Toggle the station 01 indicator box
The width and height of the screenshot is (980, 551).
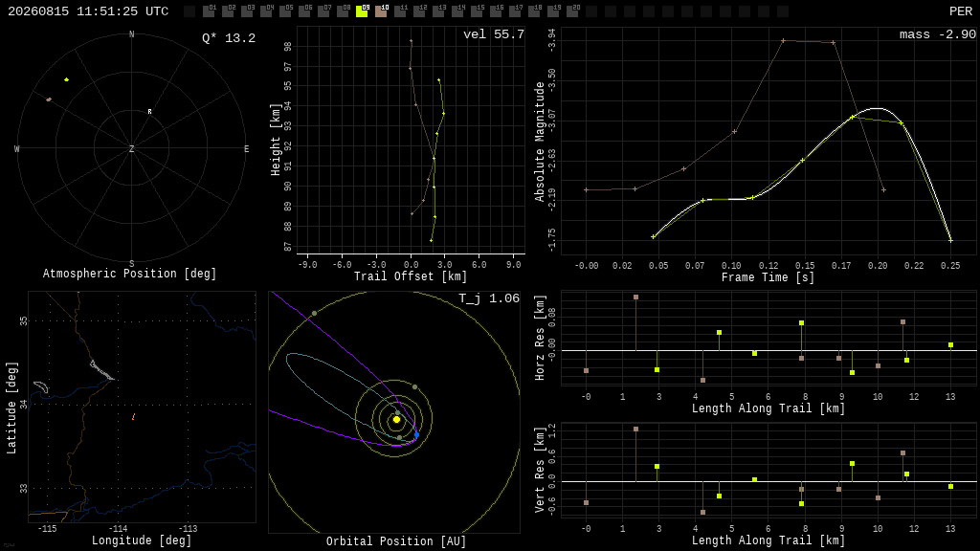click(209, 11)
